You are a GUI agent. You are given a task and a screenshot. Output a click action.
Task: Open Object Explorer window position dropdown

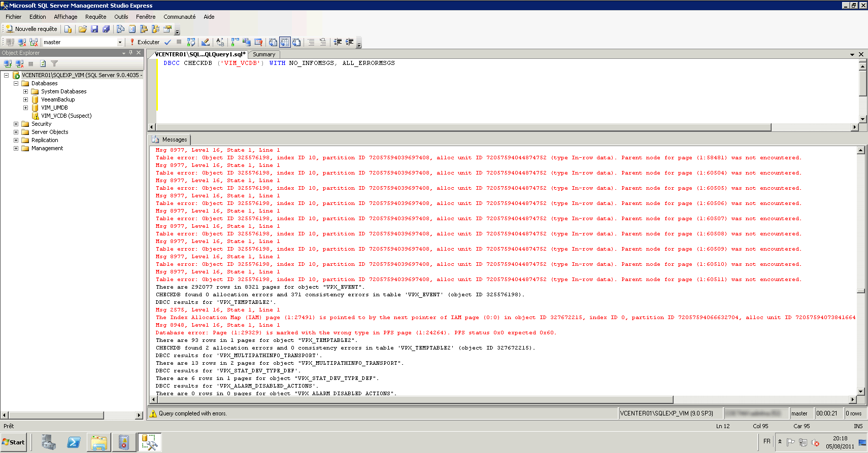(x=124, y=53)
